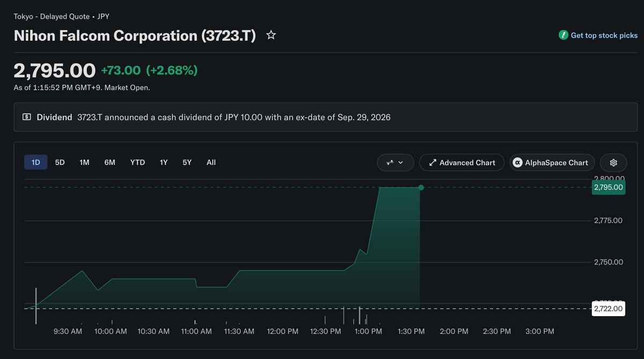644x359 pixels.
Task: Show the All time range
Action: [211, 162]
